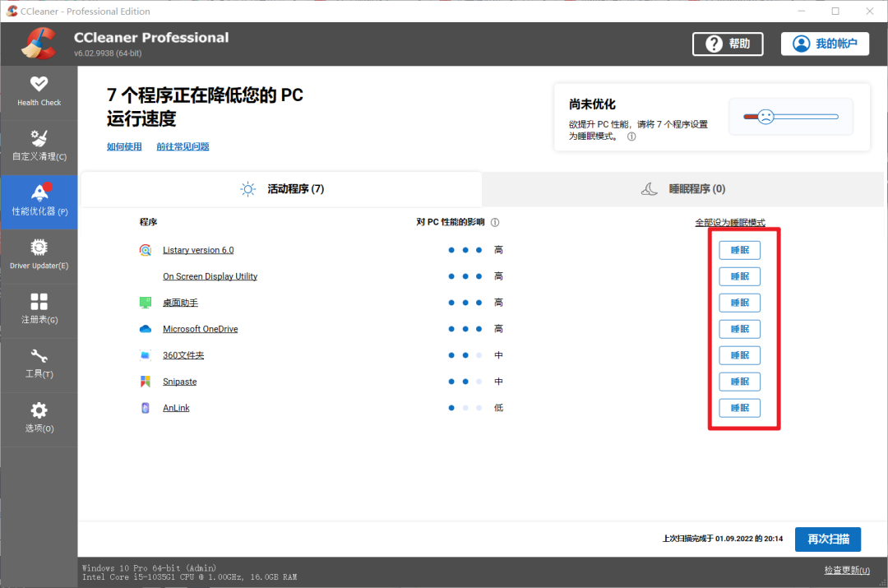Viewport: 888px width, 588px height.
Task: Click the Snipaste program icon
Action: pos(146,382)
